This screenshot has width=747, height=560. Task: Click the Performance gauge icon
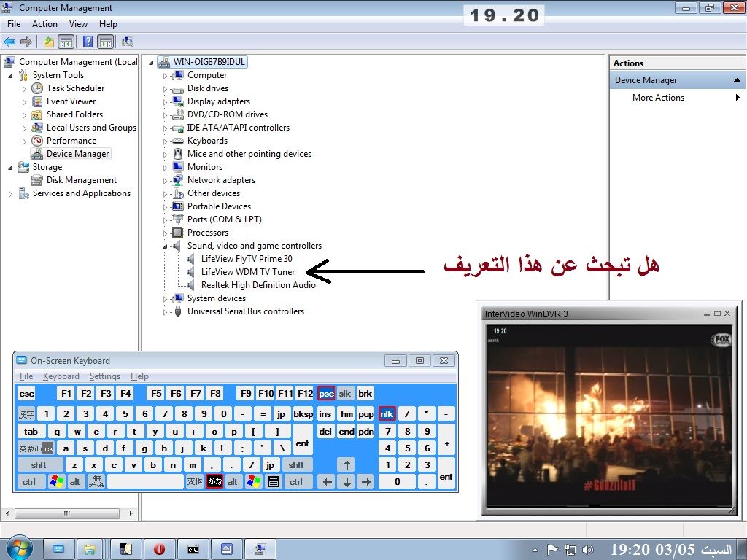click(x=37, y=141)
